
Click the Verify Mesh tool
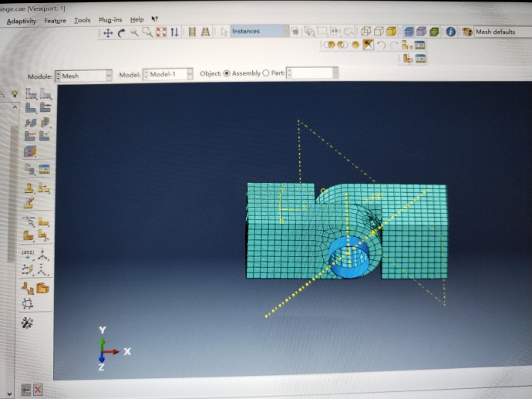[45, 136]
